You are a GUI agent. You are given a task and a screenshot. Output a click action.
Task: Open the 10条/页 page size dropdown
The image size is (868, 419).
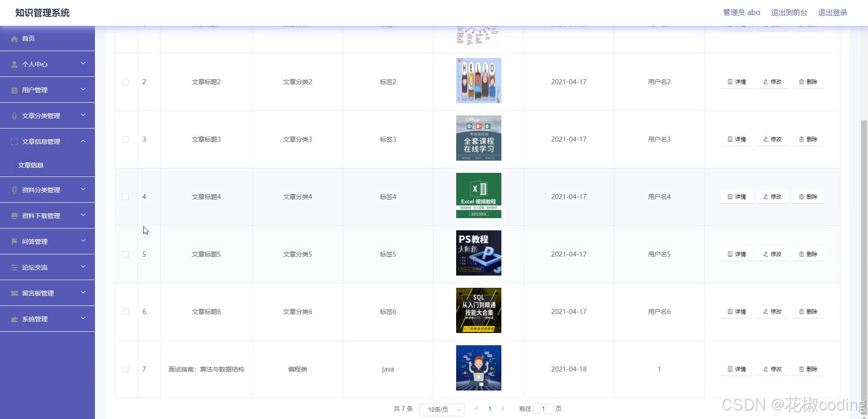point(442,409)
